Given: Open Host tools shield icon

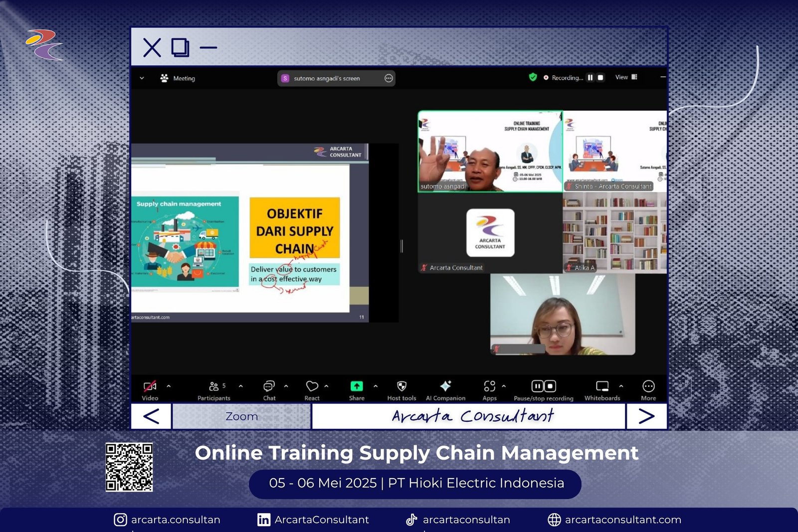Looking at the screenshot, I should (401, 387).
